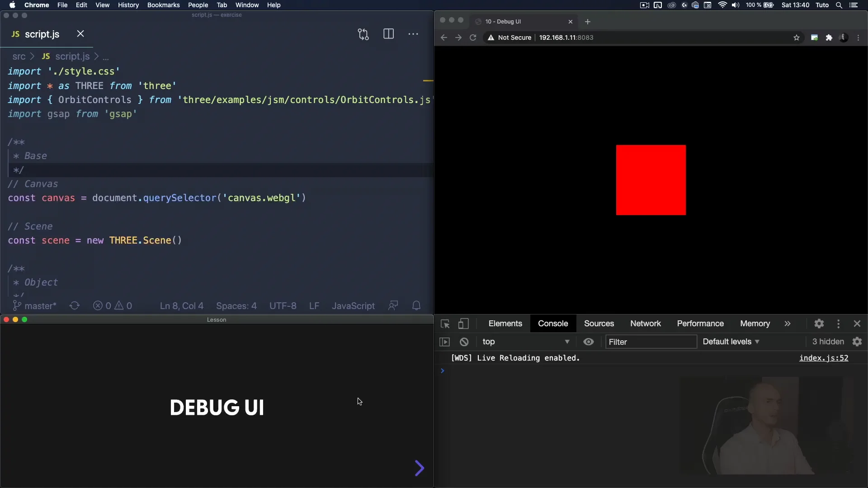868x488 pixels.
Task: Open the compare changes icon in editor toolbar
Action: tap(364, 34)
